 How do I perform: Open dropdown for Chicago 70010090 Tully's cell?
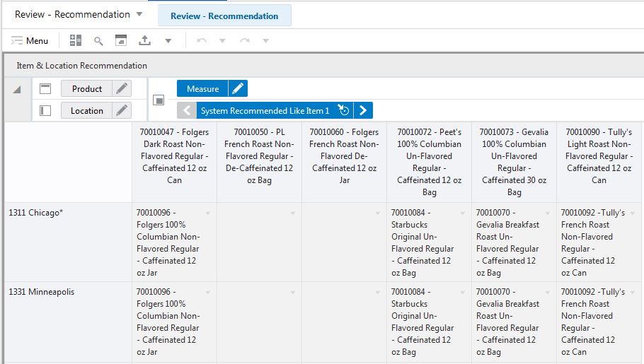(633, 213)
